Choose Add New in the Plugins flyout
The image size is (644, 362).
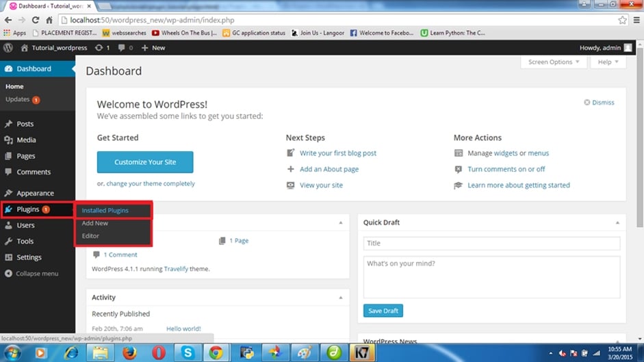coord(95,223)
